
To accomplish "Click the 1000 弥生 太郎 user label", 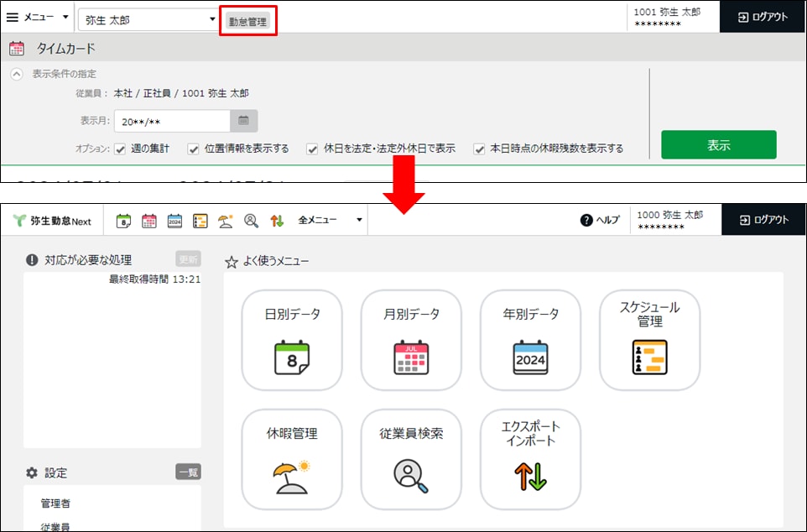I will (670, 216).
